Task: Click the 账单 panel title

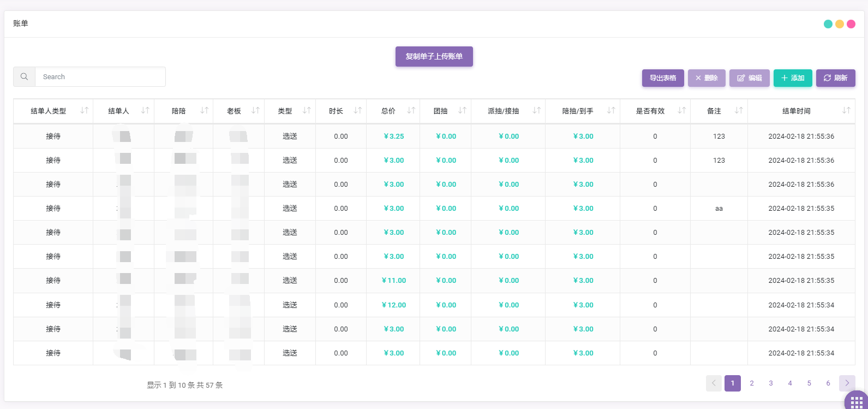Action: pyautogui.click(x=21, y=23)
